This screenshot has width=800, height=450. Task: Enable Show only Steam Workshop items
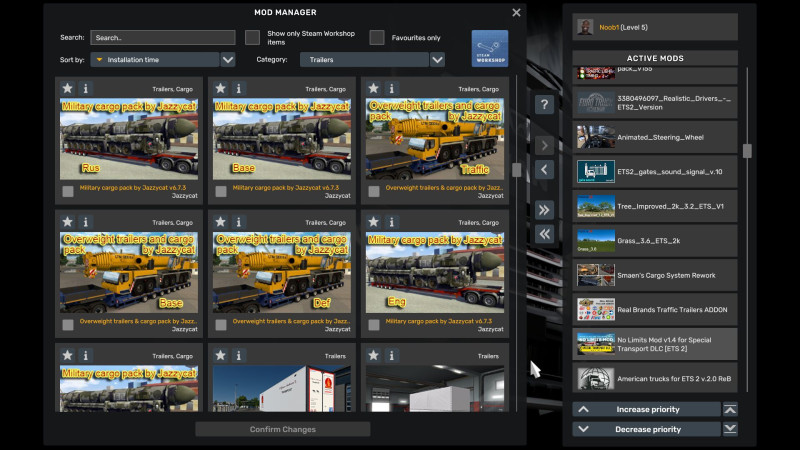click(x=252, y=37)
